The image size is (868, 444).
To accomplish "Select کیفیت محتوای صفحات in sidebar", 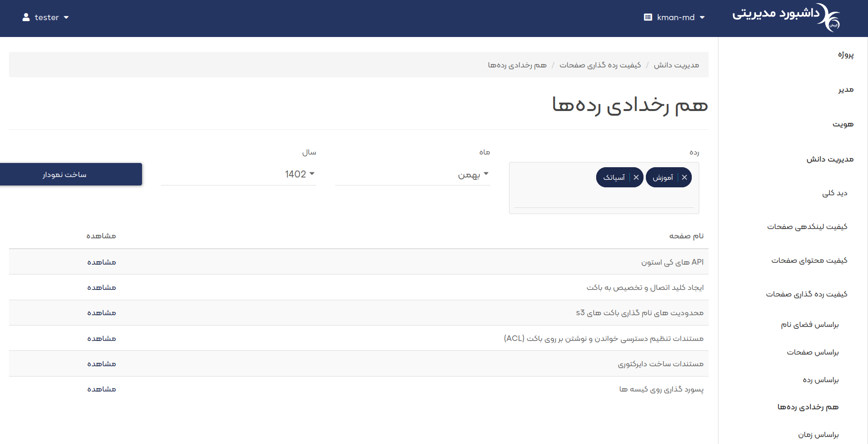I will pos(809,260).
